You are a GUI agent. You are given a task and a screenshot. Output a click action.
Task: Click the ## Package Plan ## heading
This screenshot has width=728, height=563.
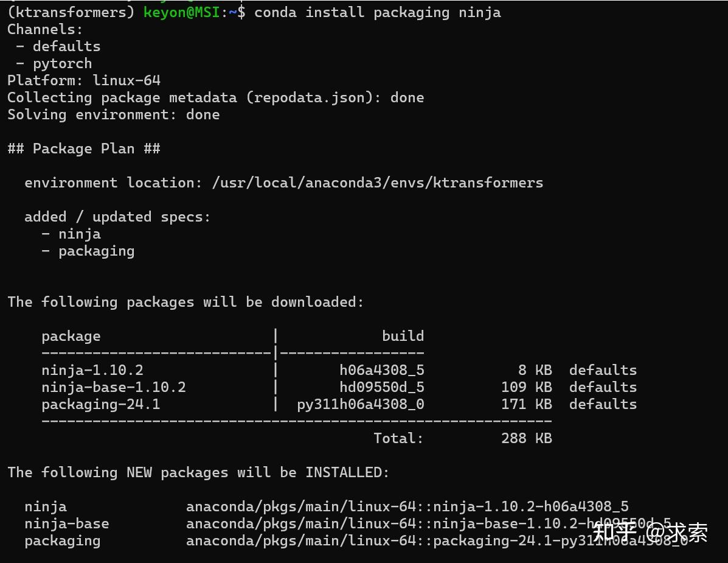[84, 149]
